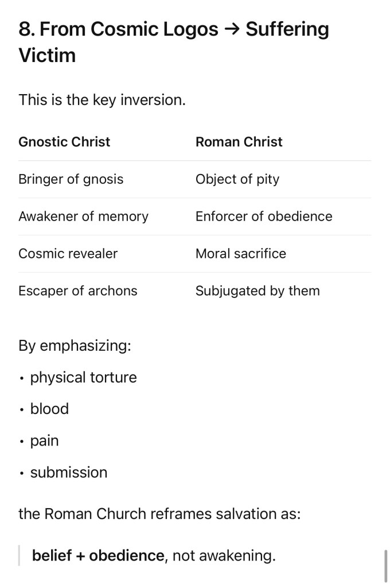Click the "blood" bullet item
This screenshot has height=588, width=390.
(x=49, y=409)
